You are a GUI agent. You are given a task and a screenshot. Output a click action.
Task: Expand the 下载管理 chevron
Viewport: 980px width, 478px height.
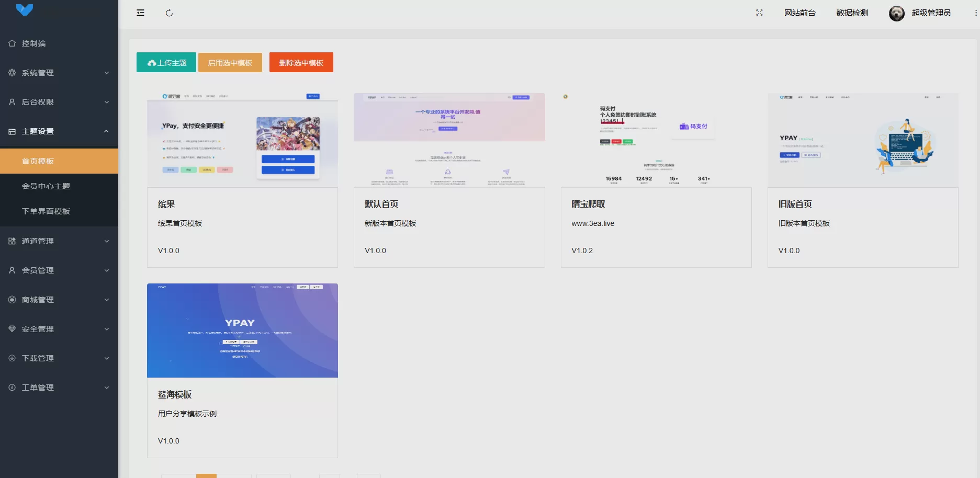(x=107, y=358)
